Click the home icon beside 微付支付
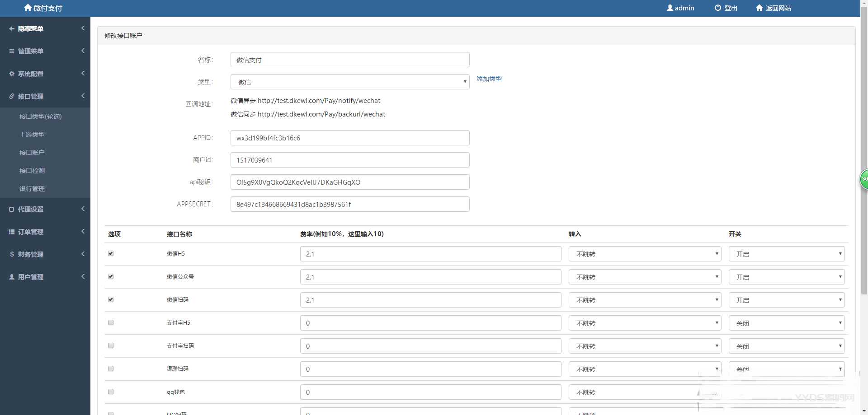This screenshot has height=415, width=868. coord(28,8)
